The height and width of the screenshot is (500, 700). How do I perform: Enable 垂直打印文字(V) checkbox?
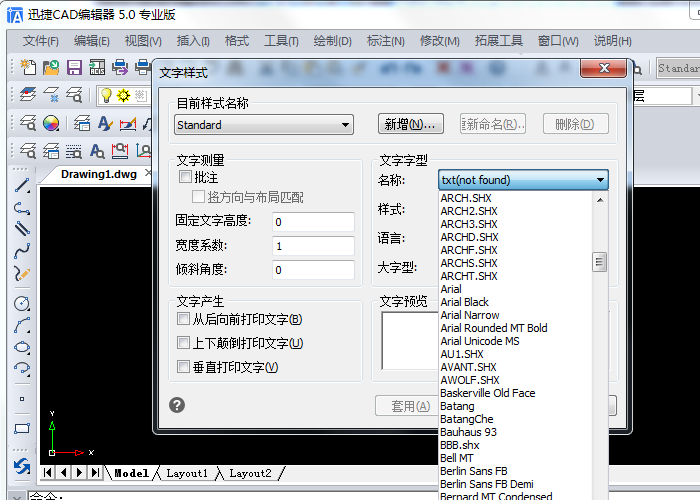(x=183, y=367)
